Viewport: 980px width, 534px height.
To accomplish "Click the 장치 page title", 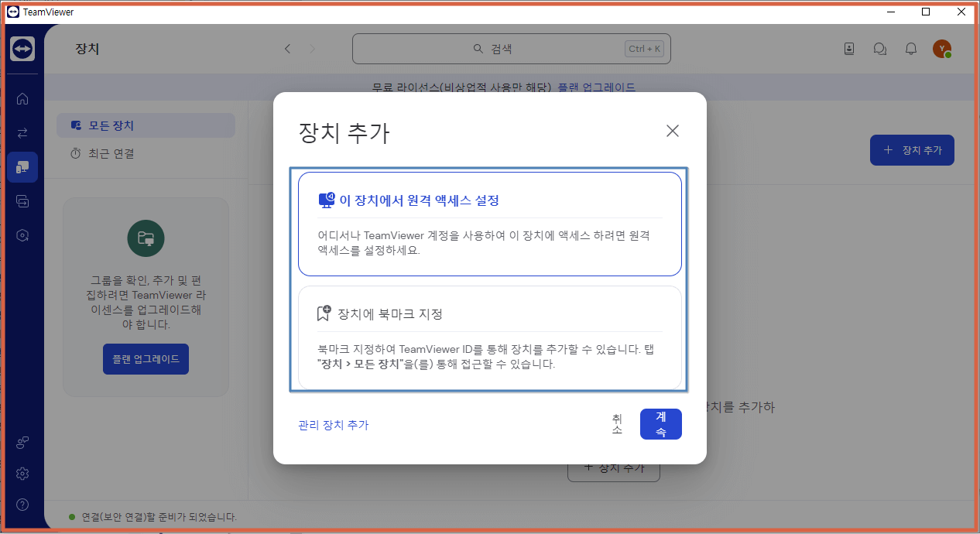I will [87, 49].
